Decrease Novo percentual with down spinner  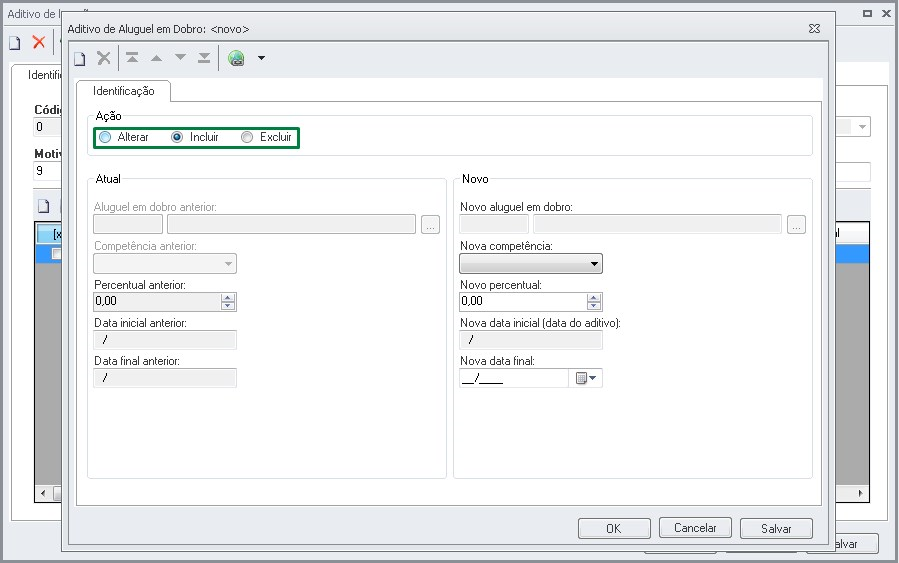click(x=594, y=306)
